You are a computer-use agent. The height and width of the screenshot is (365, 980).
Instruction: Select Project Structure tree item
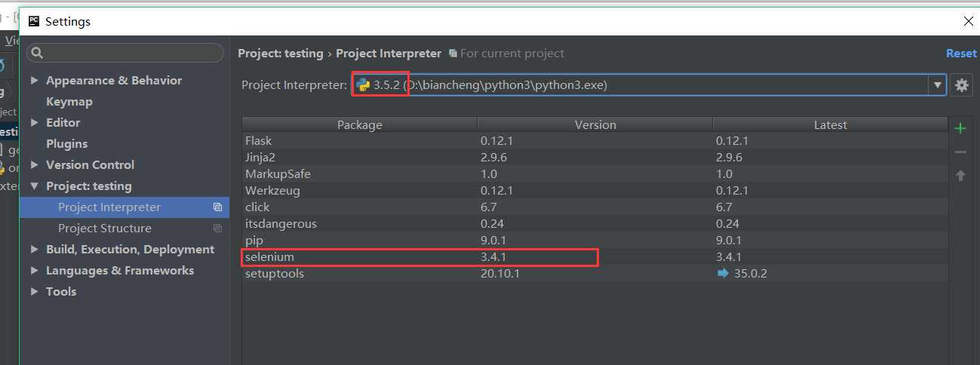point(124,229)
